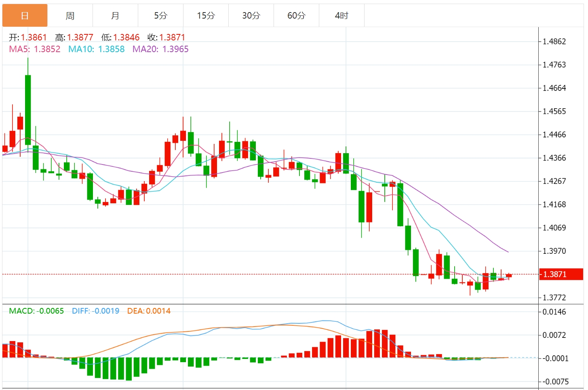Click the MA20: 1.3965 label
This screenshot has height=390, width=588.
[161, 49]
